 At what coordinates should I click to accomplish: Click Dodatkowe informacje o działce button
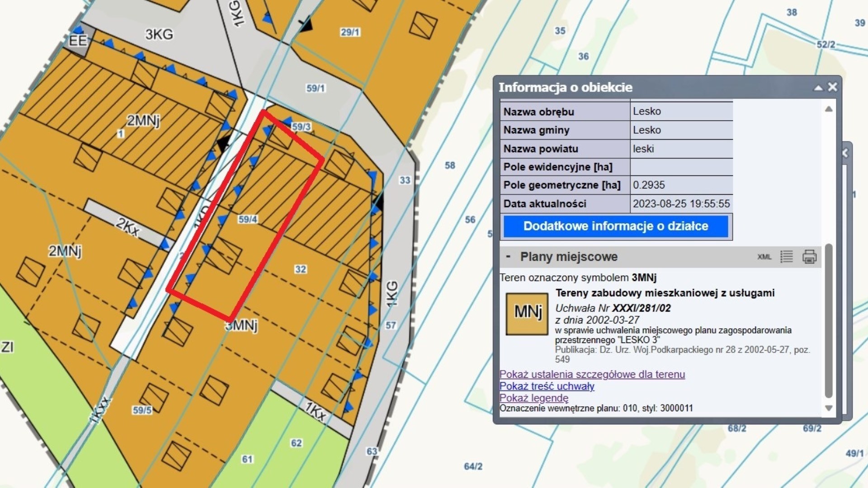[616, 226]
